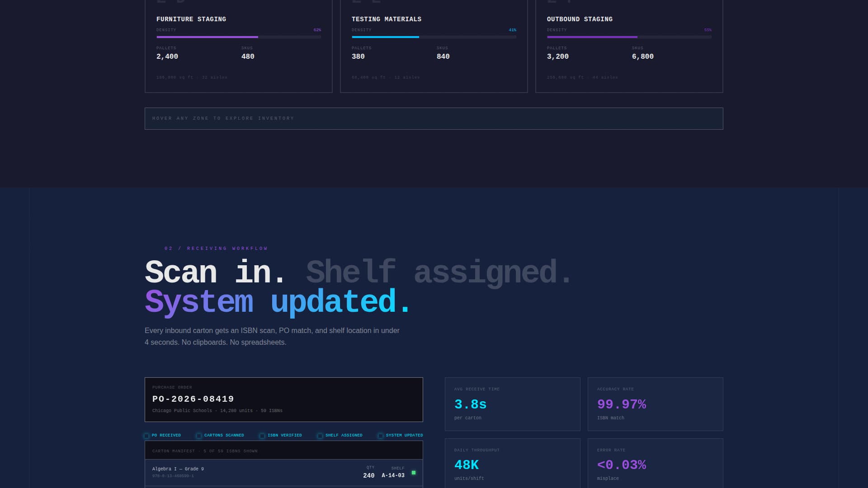Image resolution: width=868 pixels, height=488 pixels.
Task: Click the Outbound Staging density bar
Action: tap(629, 37)
